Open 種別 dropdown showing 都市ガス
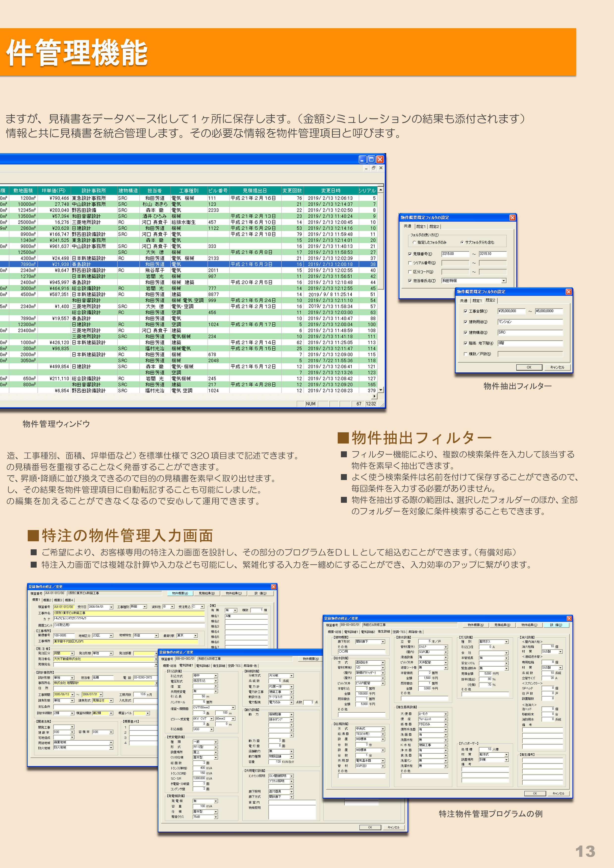614x868 pixels. 506,642
